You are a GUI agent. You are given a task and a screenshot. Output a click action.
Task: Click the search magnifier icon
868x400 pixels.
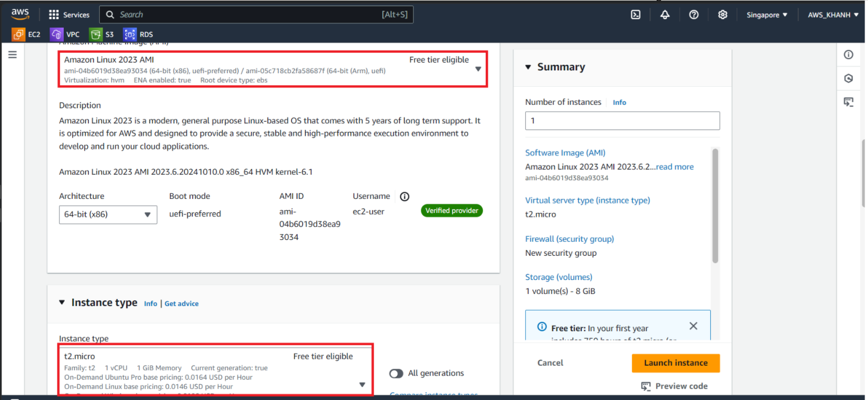click(110, 15)
